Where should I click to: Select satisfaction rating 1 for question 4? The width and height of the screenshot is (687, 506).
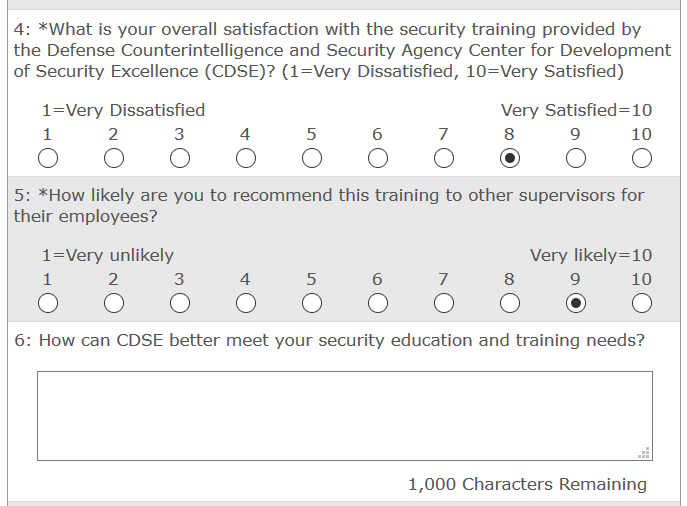(47, 158)
